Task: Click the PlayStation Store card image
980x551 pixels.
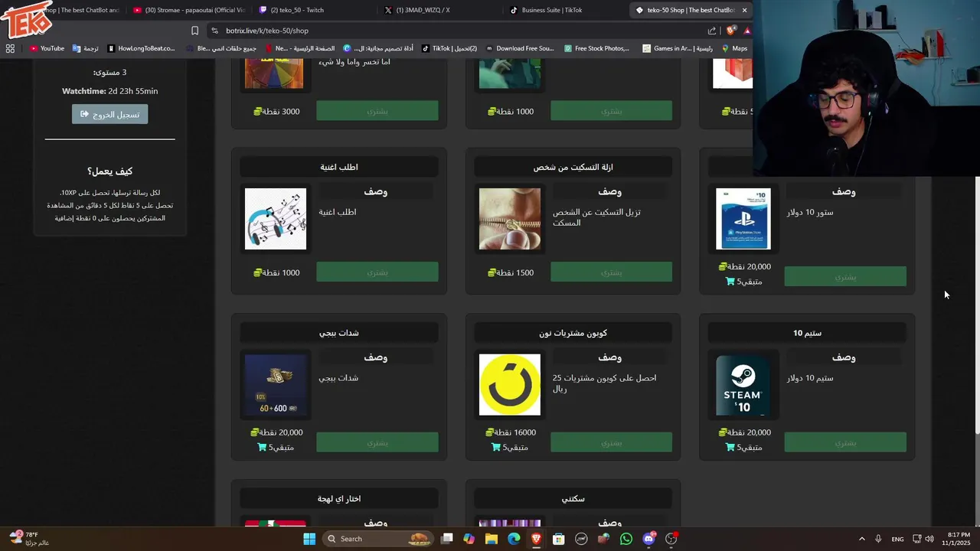Action: coord(743,219)
